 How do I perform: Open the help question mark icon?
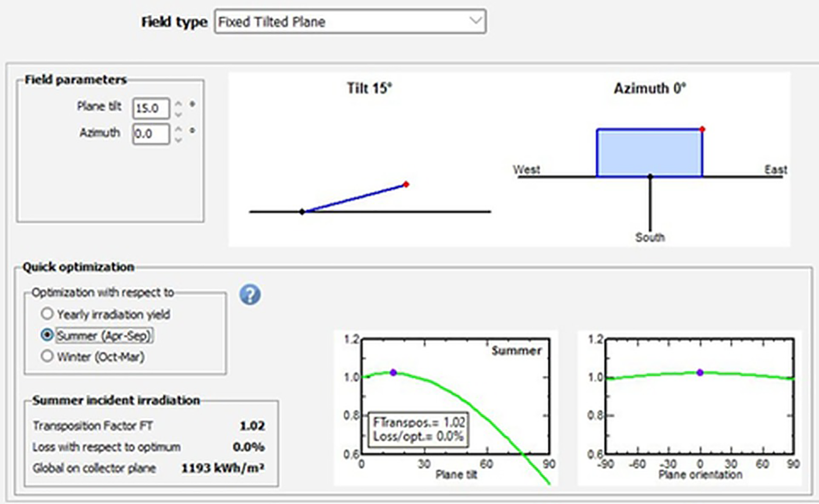[250, 295]
